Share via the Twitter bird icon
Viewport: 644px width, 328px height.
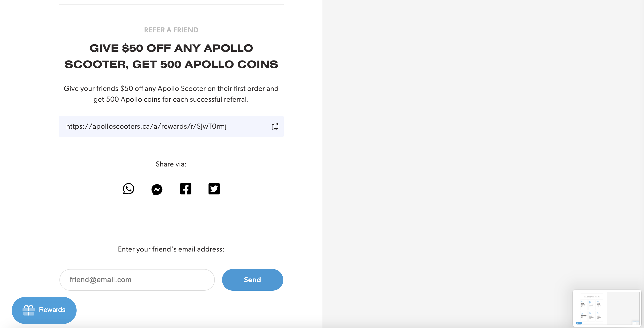coord(214,189)
